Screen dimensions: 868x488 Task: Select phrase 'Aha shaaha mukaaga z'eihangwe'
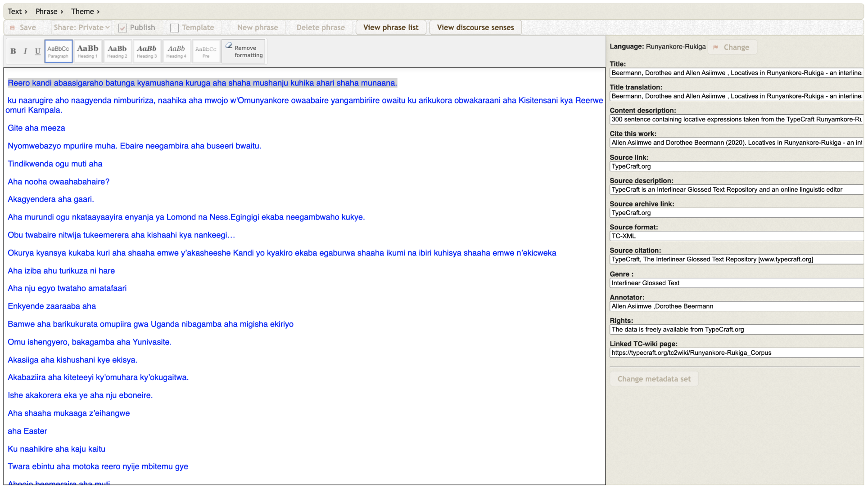68,413
